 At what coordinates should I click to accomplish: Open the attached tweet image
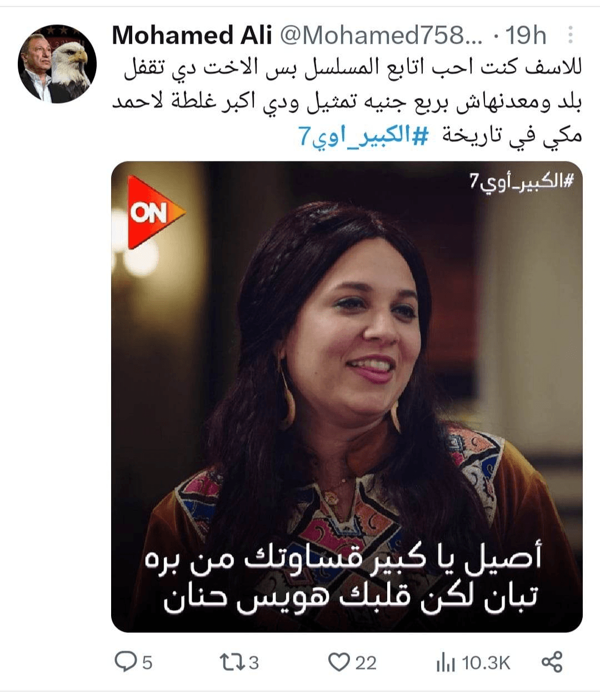(x=347, y=397)
